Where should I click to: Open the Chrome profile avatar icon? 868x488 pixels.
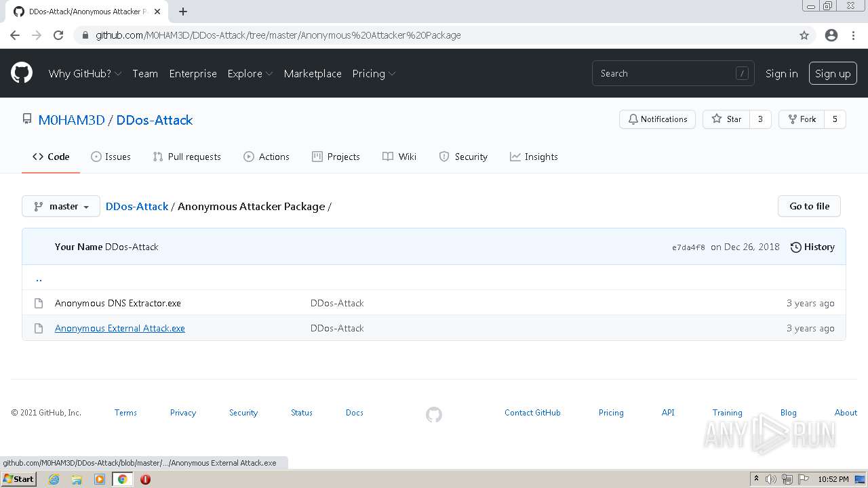pyautogui.click(x=831, y=35)
